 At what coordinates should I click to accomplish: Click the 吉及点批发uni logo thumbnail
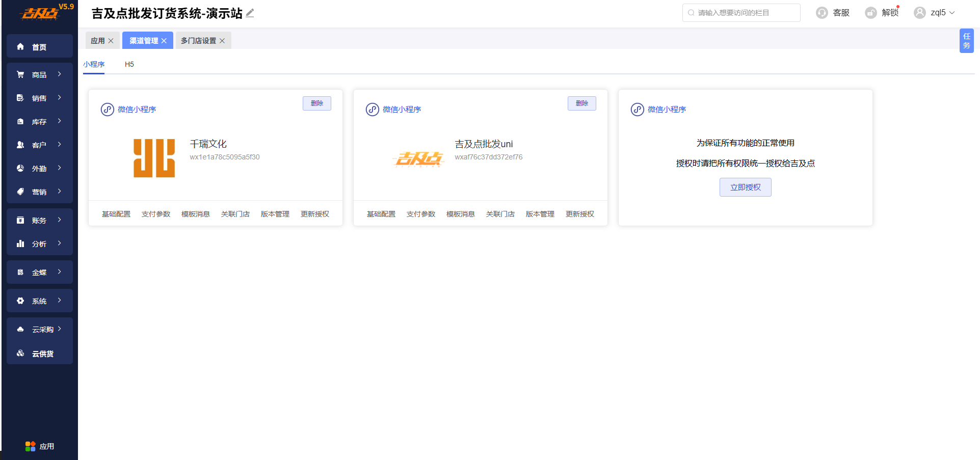tap(419, 159)
